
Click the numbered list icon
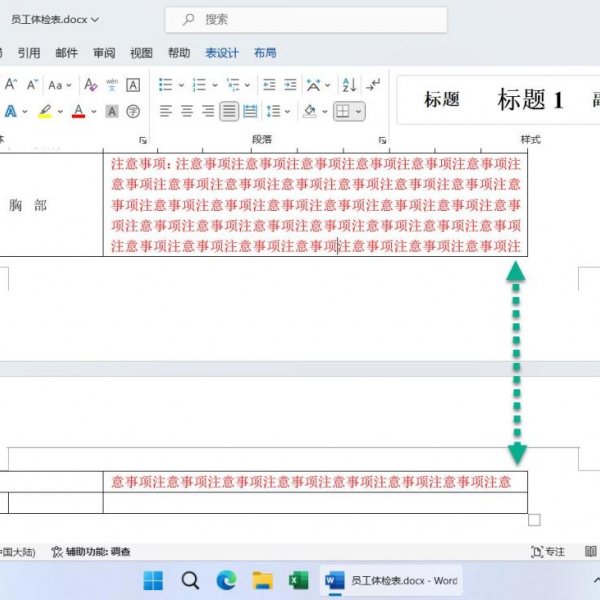coord(198,85)
